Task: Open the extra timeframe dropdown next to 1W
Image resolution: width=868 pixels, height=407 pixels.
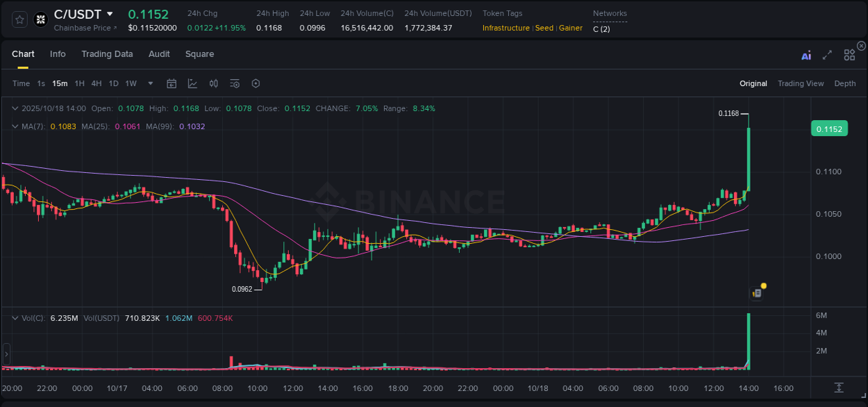Action: pyautogui.click(x=149, y=83)
